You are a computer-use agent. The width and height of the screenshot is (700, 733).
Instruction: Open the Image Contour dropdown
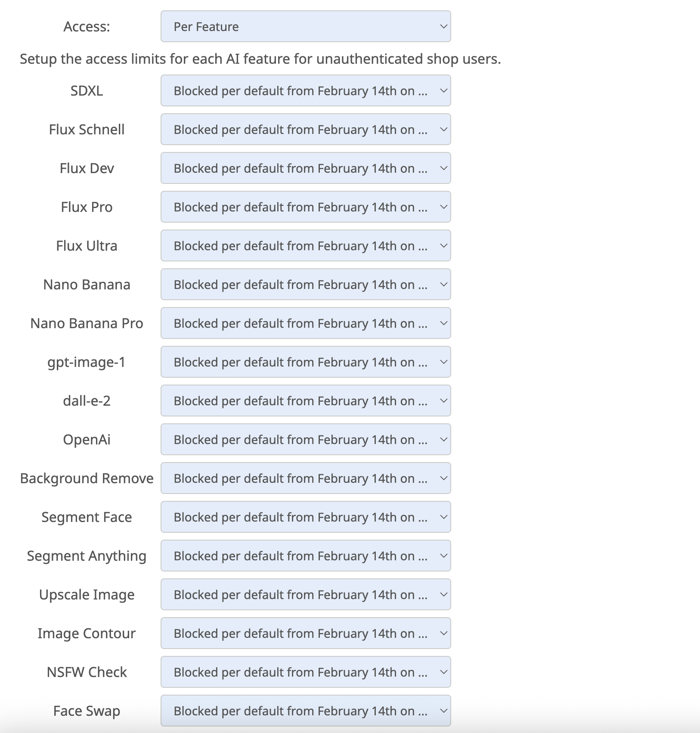tap(306, 633)
